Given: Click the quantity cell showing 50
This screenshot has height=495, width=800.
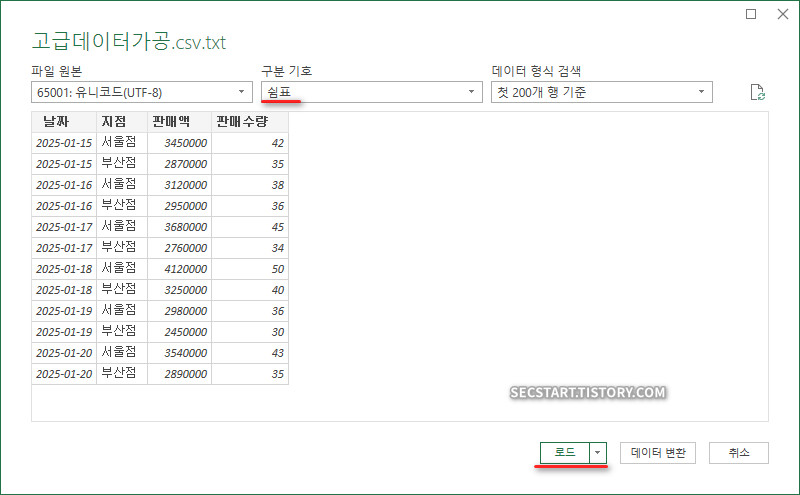Looking at the screenshot, I should click(x=250, y=268).
